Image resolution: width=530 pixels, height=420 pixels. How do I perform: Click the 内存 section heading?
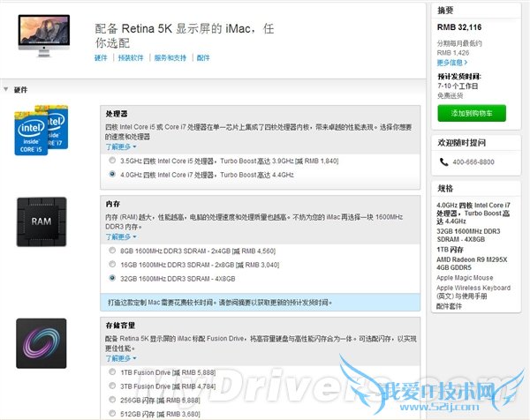(x=112, y=204)
